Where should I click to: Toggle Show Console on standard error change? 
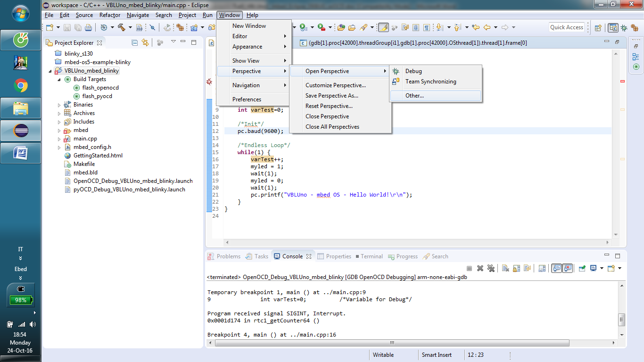pyautogui.click(x=567, y=268)
